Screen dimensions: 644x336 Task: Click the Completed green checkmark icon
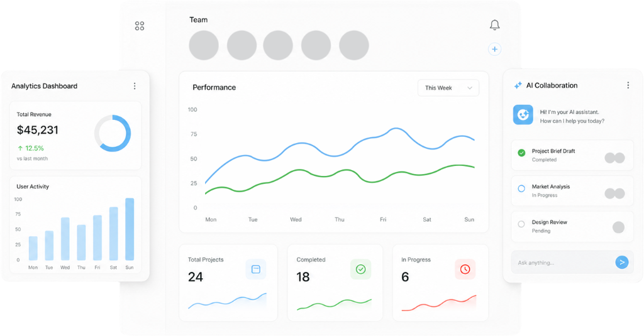pyautogui.click(x=360, y=269)
